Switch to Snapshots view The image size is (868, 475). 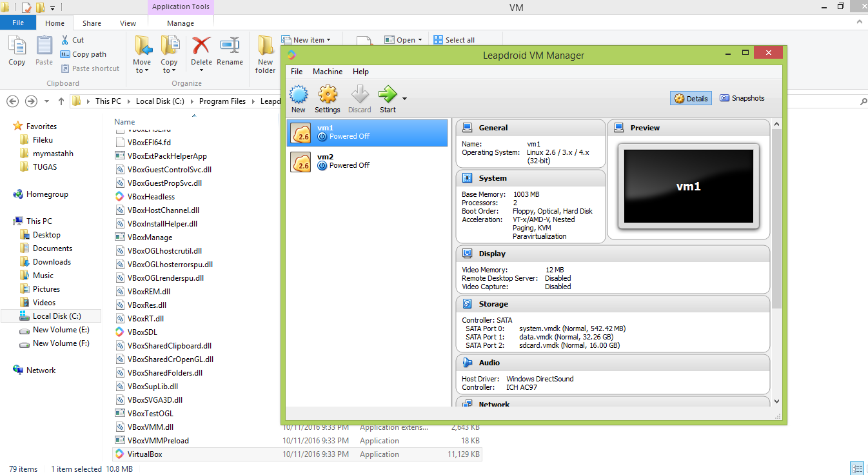coord(742,98)
